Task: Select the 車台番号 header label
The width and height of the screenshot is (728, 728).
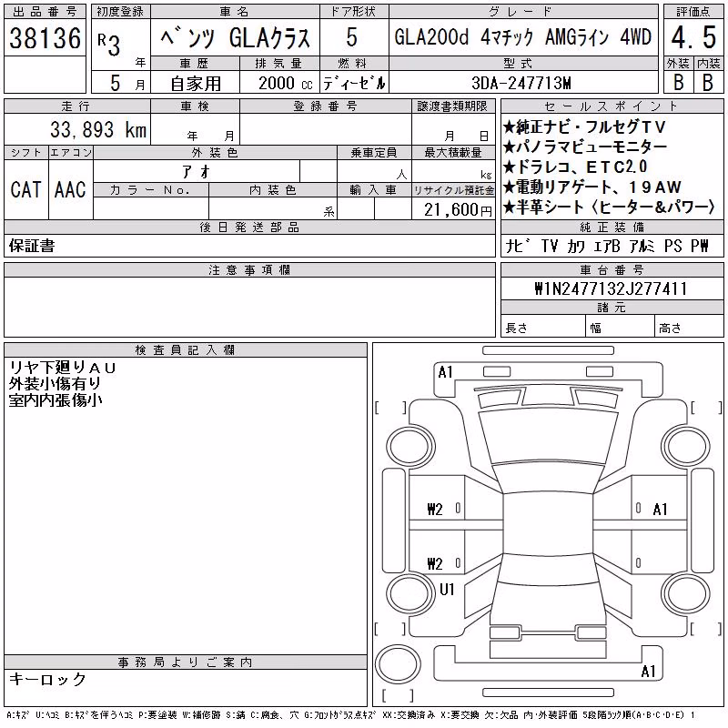Action: pyautogui.click(x=612, y=269)
